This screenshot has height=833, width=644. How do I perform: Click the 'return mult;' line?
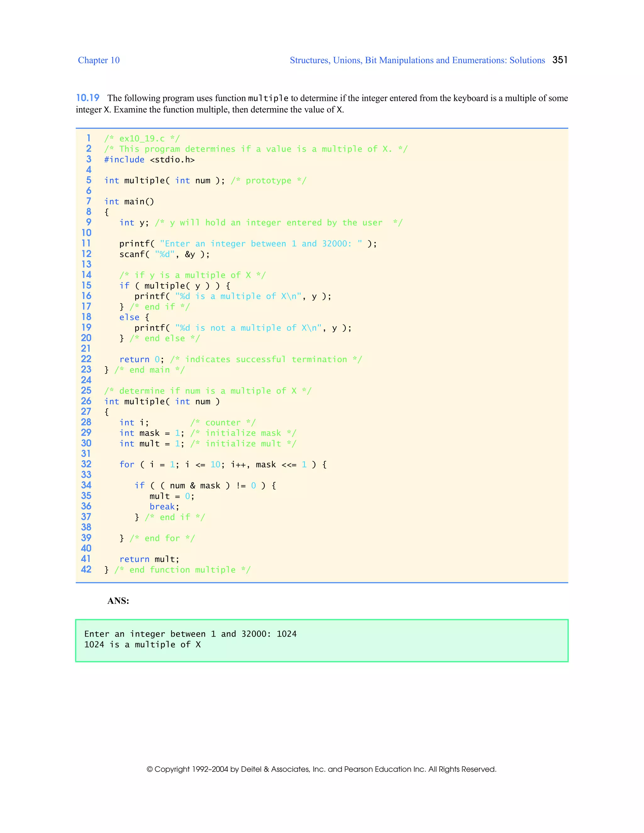[x=149, y=559]
